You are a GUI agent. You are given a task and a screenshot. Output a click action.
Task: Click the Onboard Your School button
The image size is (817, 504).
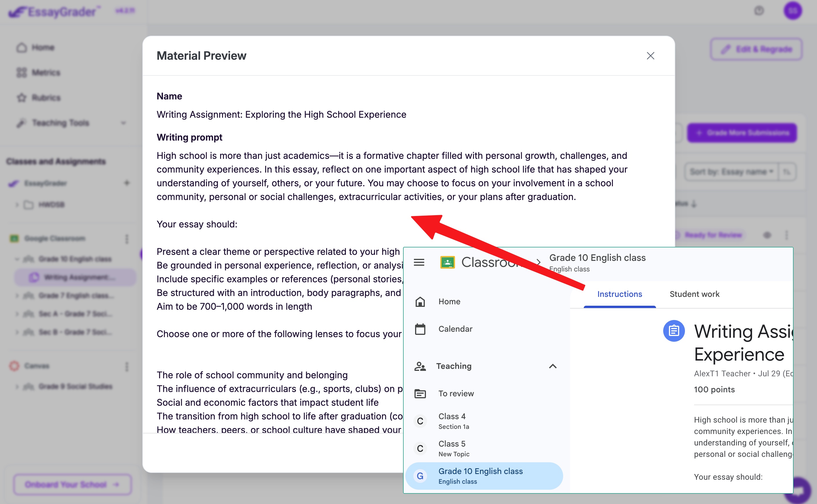click(72, 484)
